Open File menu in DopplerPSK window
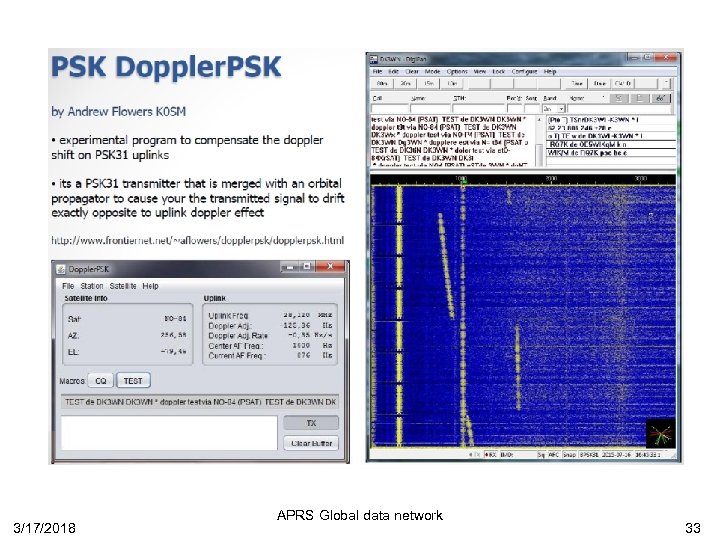The image size is (720, 540). coord(68,286)
